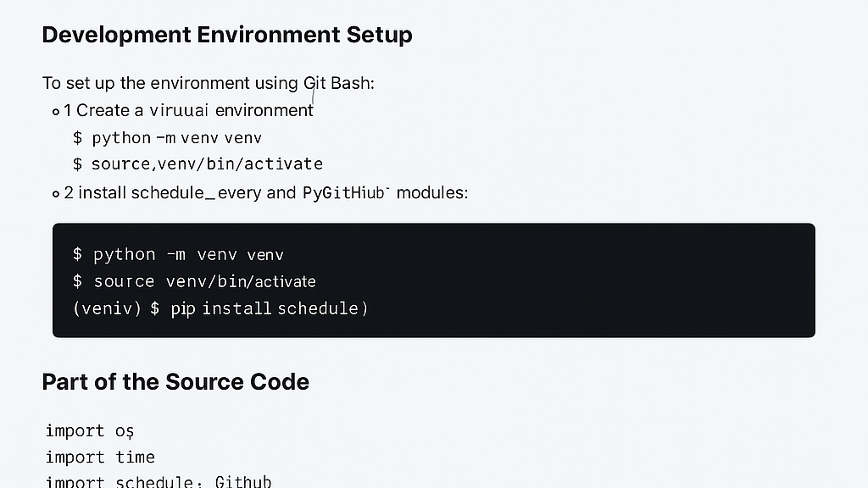Click '$ python -m venv venv' in the dark code block
The image size is (868, 488).
pyautogui.click(x=178, y=254)
